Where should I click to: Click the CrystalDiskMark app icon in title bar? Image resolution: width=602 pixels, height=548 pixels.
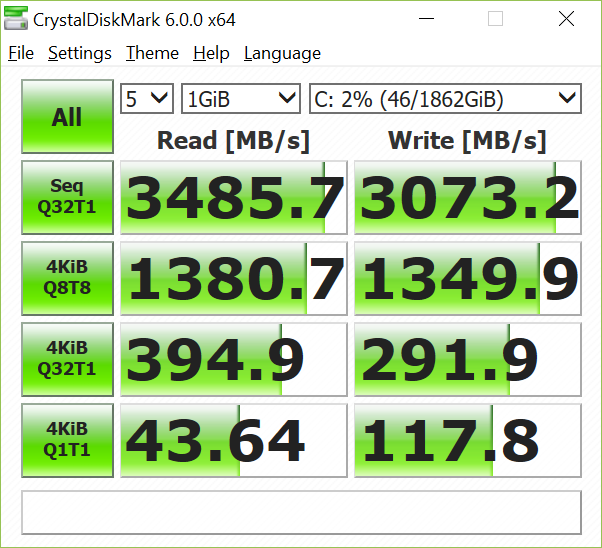[x=16, y=18]
